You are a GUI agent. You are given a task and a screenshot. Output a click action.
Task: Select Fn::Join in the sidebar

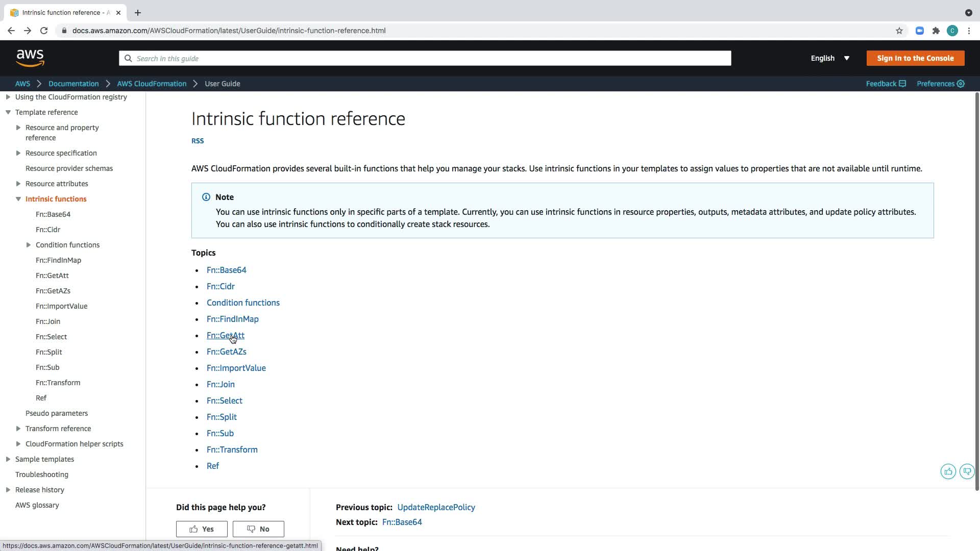pos(48,321)
